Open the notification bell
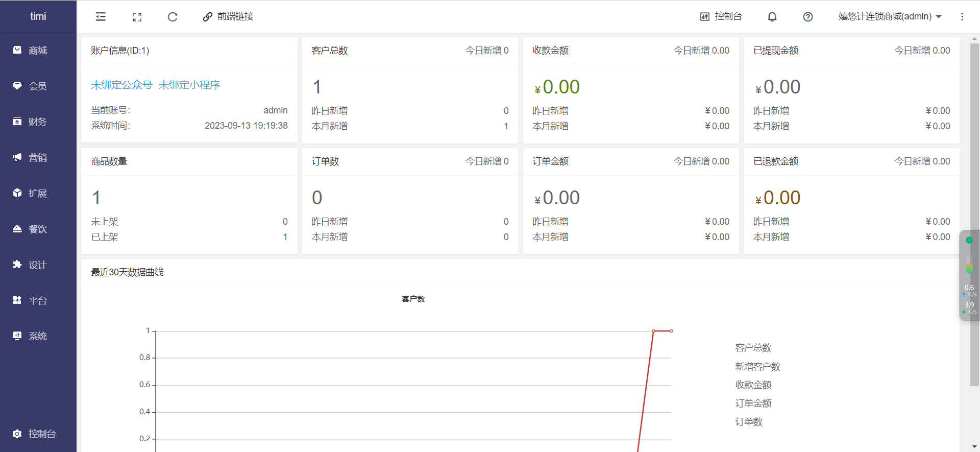980x452 pixels. tap(772, 17)
